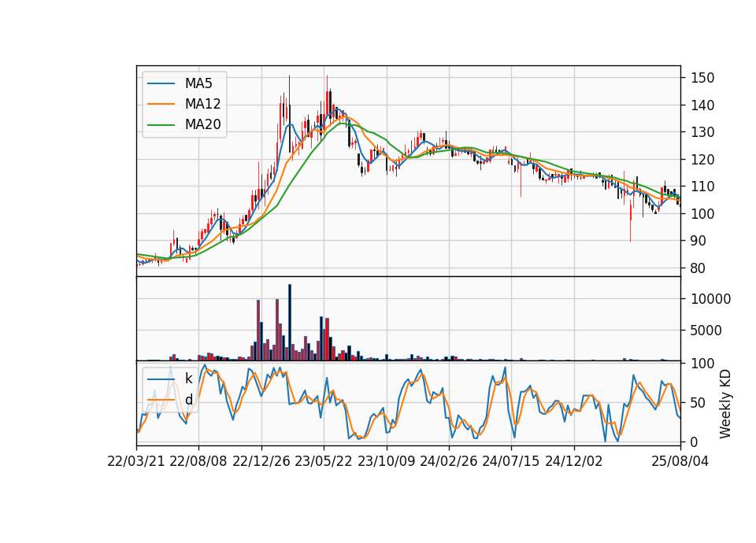Click the 25/08/04 date tick label
The width and height of the screenshot is (756, 543).
(680, 461)
